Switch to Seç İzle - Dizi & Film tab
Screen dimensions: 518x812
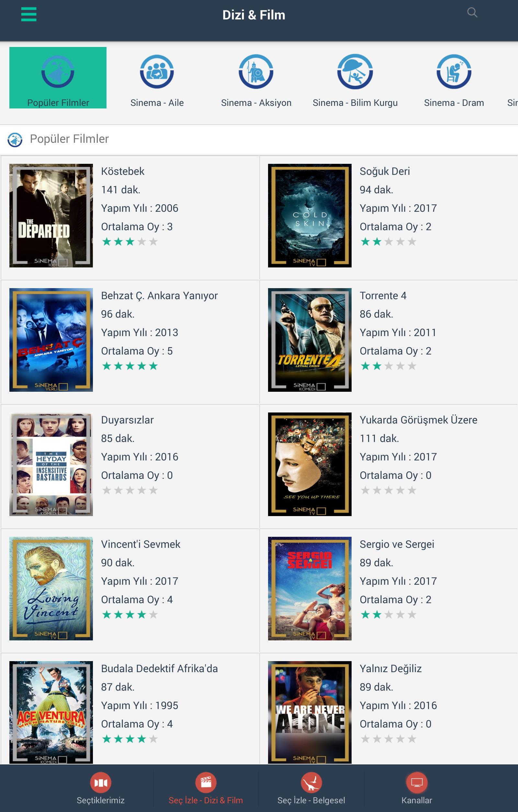click(206, 788)
